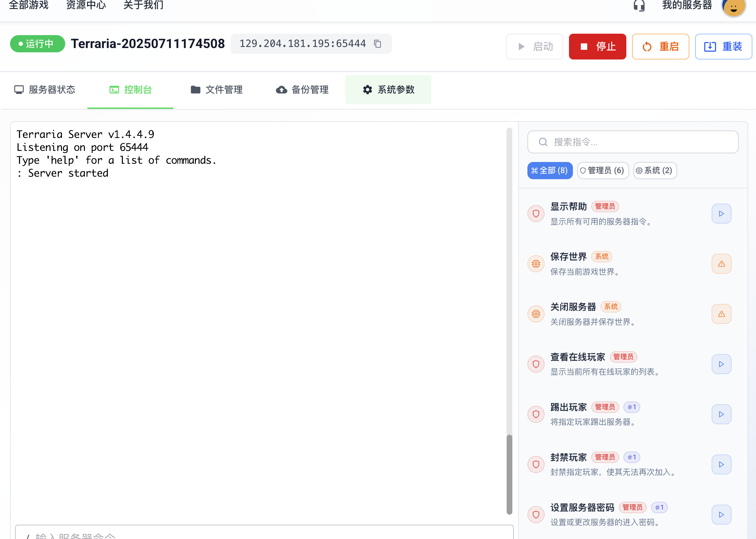Screen dimensions: 756x539
Task: Filter commands by 管理员 (6)
Action: click(x=603, y=171)
